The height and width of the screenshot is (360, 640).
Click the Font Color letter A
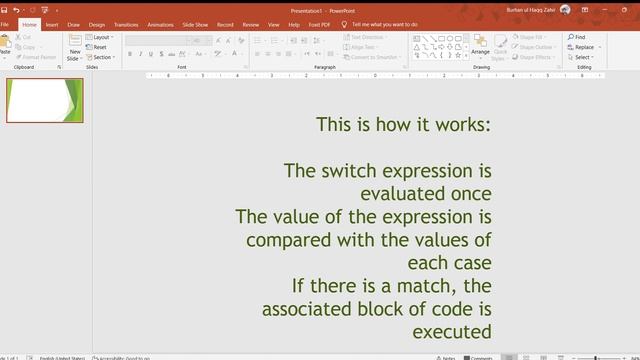click(x=235, y=53)
